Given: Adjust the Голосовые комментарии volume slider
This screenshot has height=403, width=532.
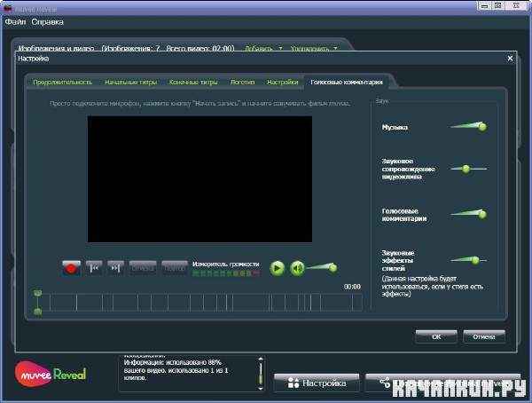Looking at the screenshot, I should coord(468,214).
